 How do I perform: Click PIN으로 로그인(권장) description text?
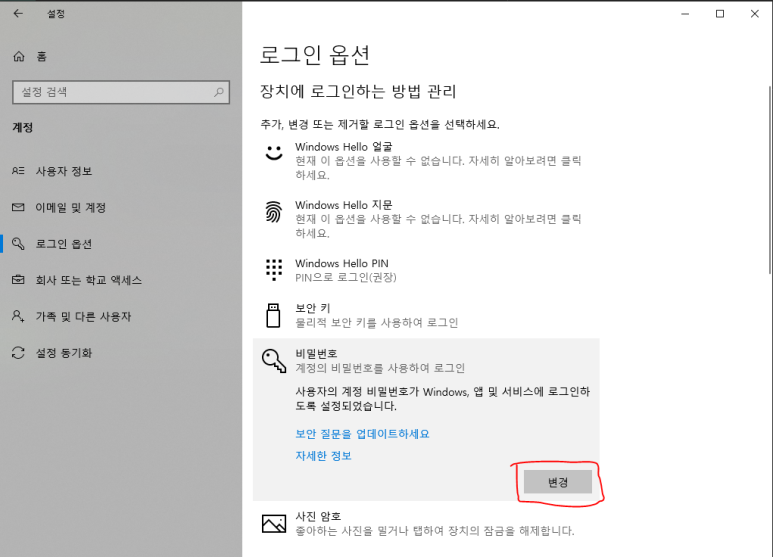346,277
